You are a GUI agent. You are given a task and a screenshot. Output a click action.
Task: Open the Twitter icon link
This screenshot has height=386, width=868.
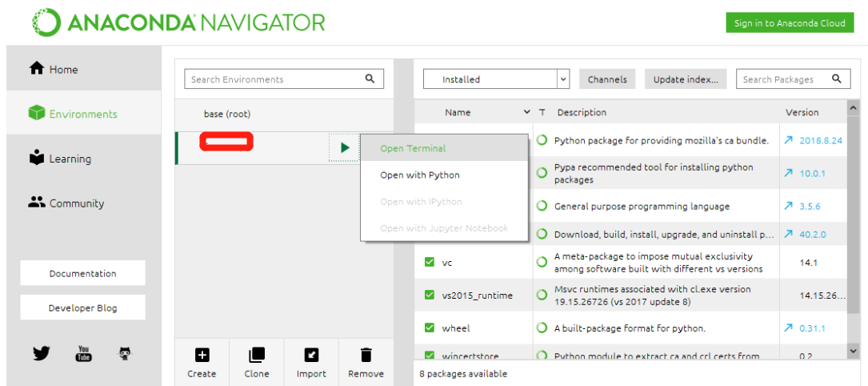[x=42, y=353]
